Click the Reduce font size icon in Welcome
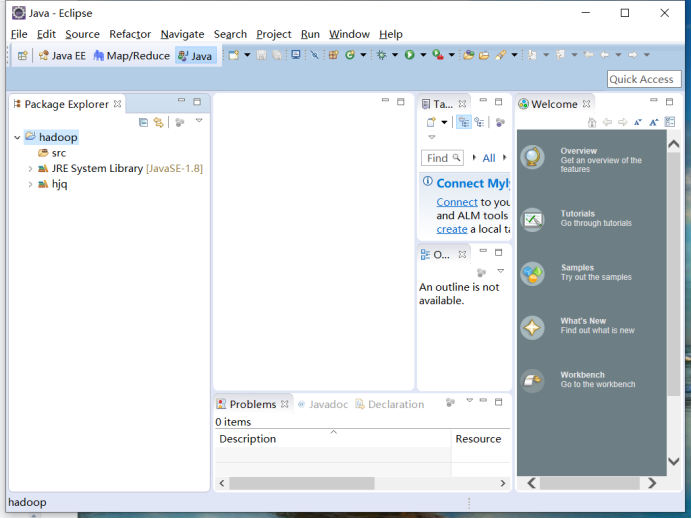Screen dimensions: 692x519 [638, 123]
